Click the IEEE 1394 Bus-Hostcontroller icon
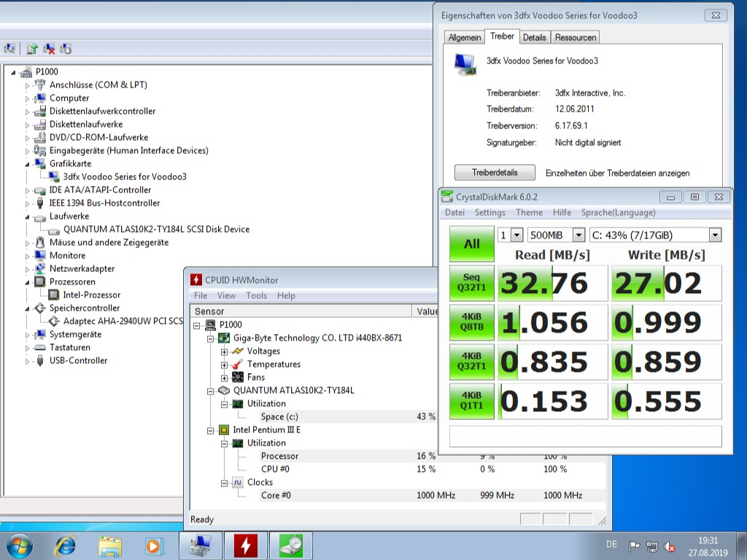Image resolution: width=747 pixels, height=560 pixels. tap(40, 203)
